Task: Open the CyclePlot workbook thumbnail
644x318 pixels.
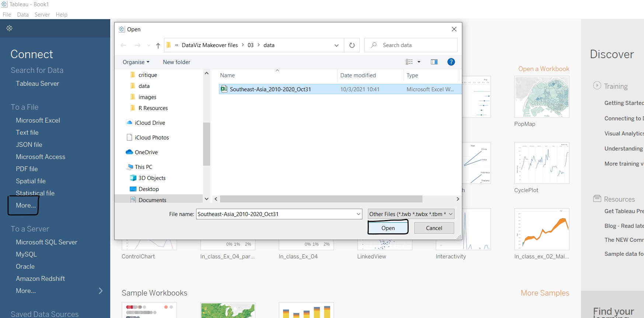Action: tap(542, 163)
